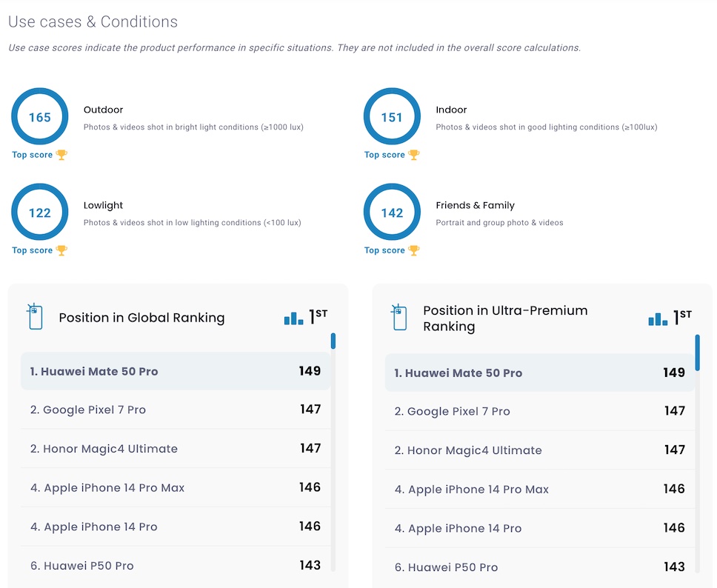This screenshot has width=717, height=588.
Task: Click the bar chart icon in Global Ranking
Action: pos(294,318)
